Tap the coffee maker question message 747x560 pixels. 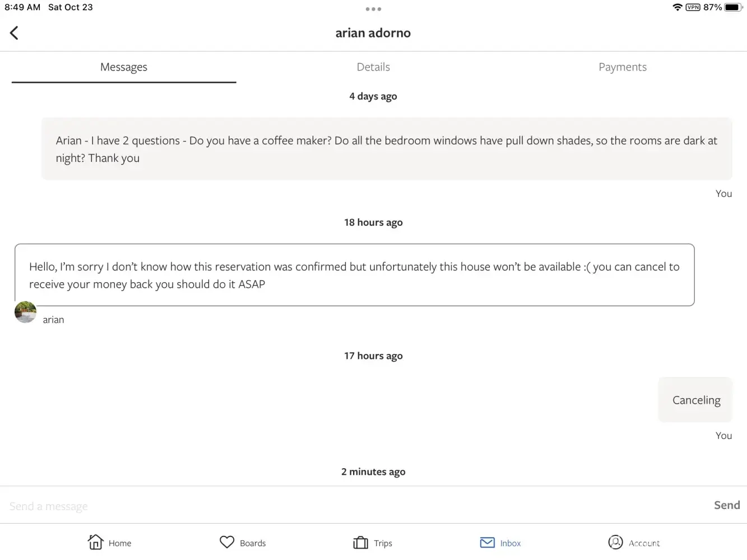(x=387, y=149)
